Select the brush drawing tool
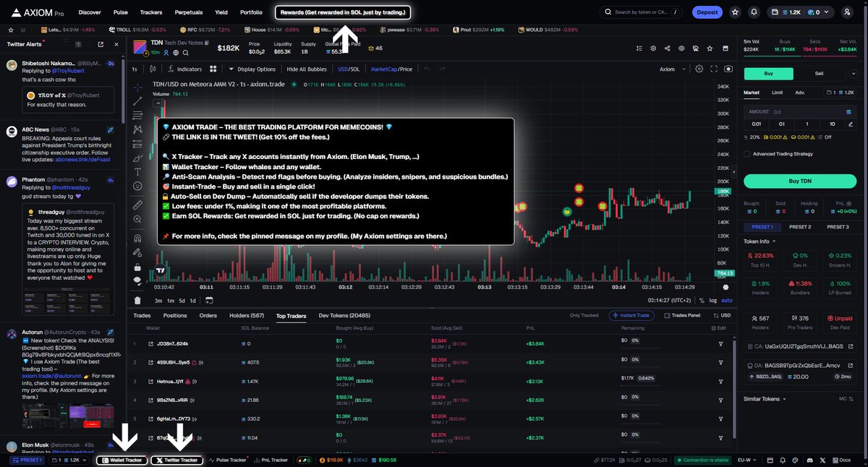868x467 pixels. (137, 158)
